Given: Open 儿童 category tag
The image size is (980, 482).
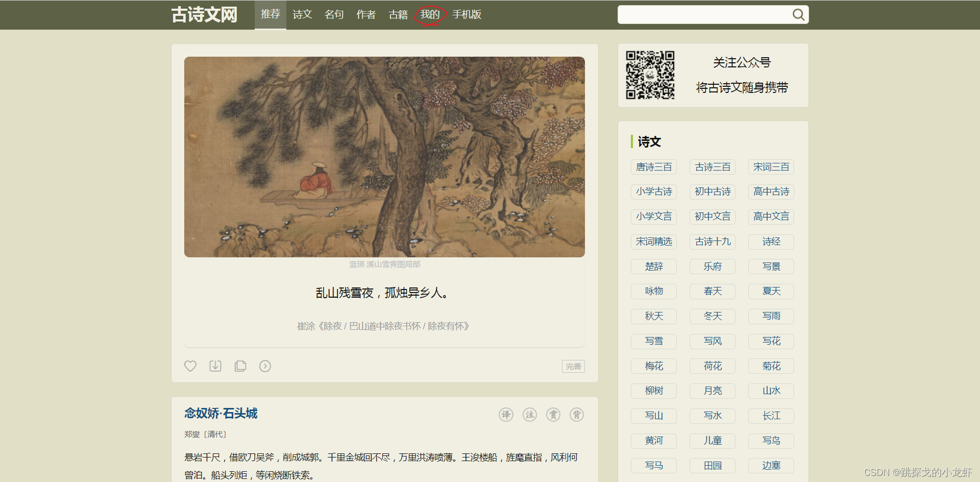Looking at the screenshot, I should pyautogui.click(x=713, y=441).
